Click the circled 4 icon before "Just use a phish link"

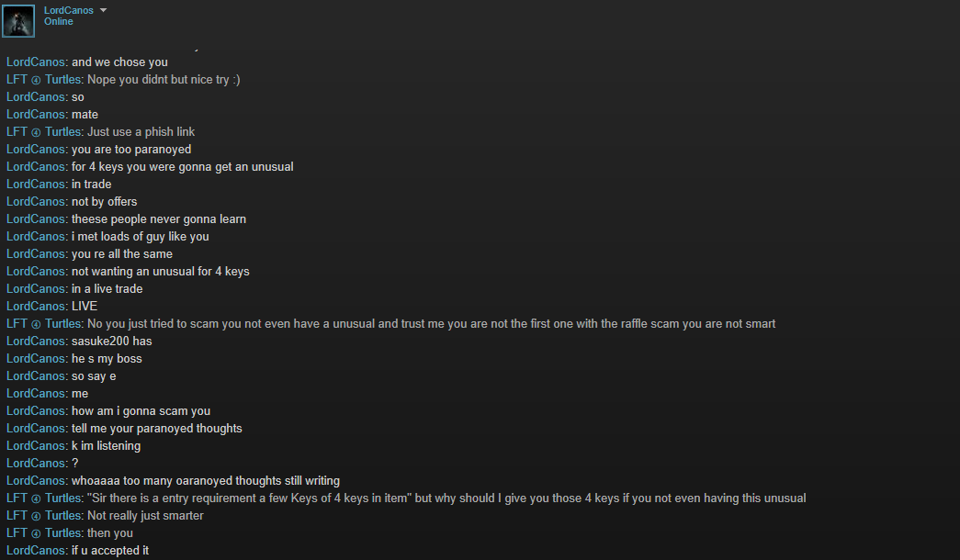[x=36, y=132]
